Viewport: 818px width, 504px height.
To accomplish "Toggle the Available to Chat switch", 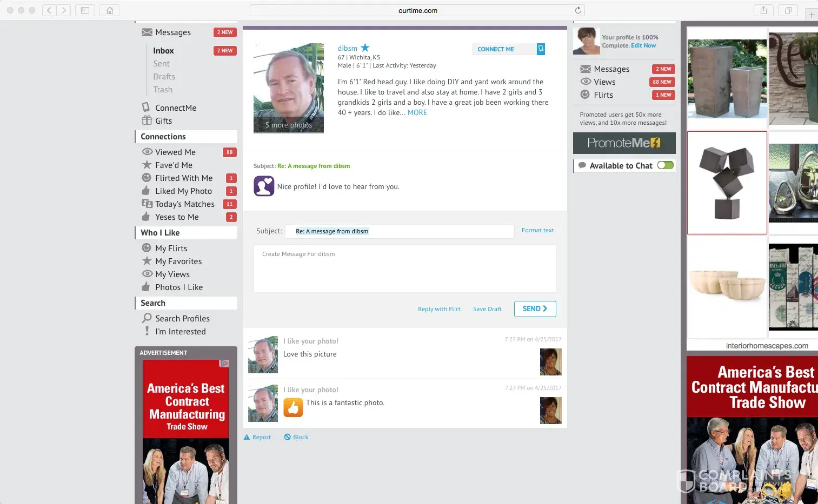I will click(666, 165).
